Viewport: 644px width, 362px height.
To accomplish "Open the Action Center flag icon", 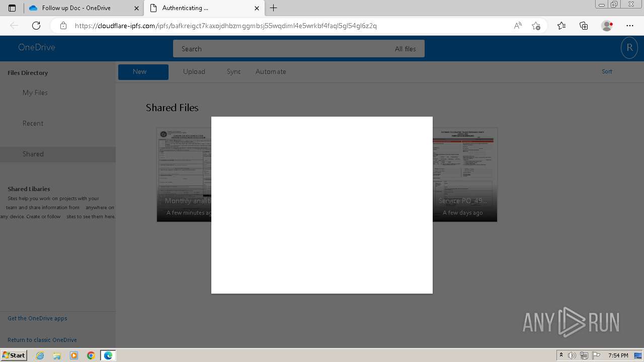I will [596, 355].
